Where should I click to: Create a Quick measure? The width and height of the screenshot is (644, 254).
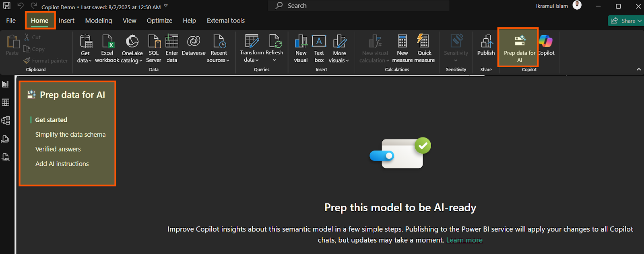[x=424, y=49]
